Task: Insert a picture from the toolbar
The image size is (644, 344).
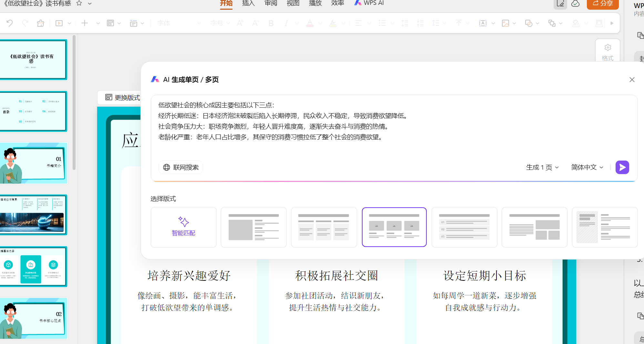Action: click(x=506, y=23)
